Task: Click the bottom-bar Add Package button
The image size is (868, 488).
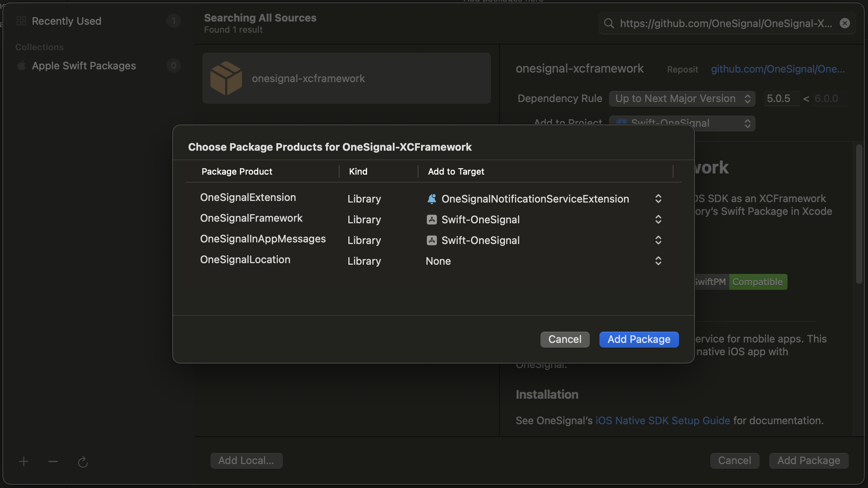Action: click(x=809, y=460)
